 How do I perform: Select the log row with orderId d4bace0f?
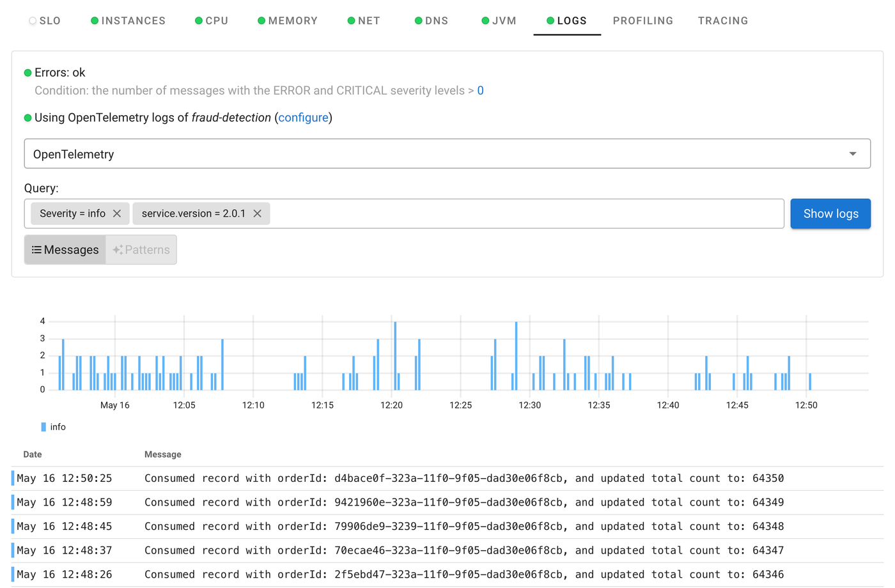tap(447, 478)
